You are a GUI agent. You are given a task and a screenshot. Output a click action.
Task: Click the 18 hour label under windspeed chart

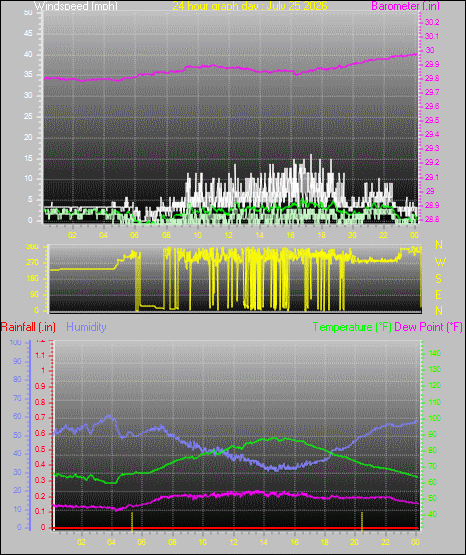[321, 235]
